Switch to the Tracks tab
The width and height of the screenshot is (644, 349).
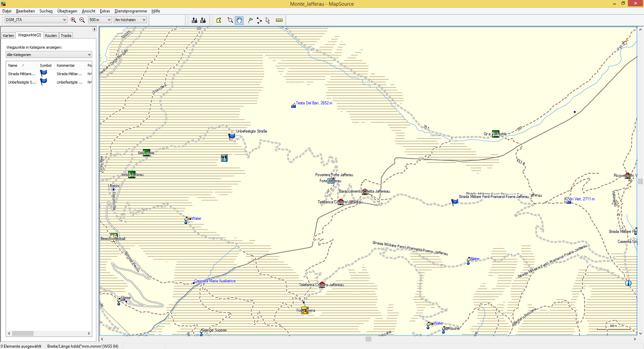tap(66, 36)
